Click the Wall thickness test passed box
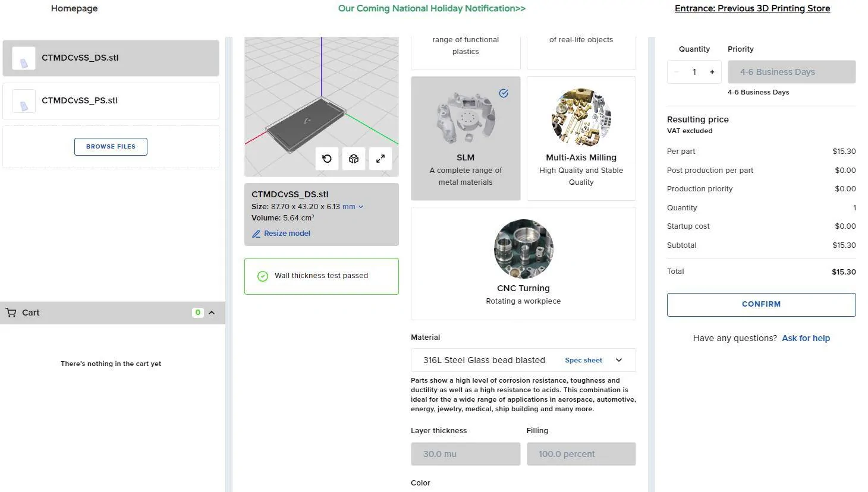This screenshot has width=868, height=492. pos(322,276)
